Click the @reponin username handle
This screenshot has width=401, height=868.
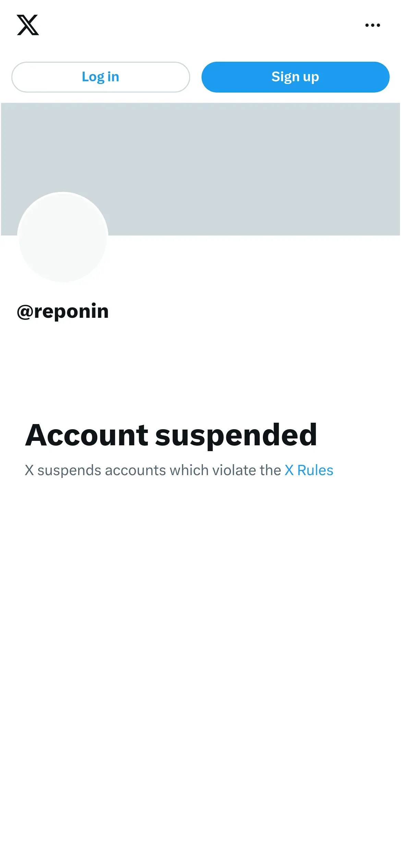point(63,311)
